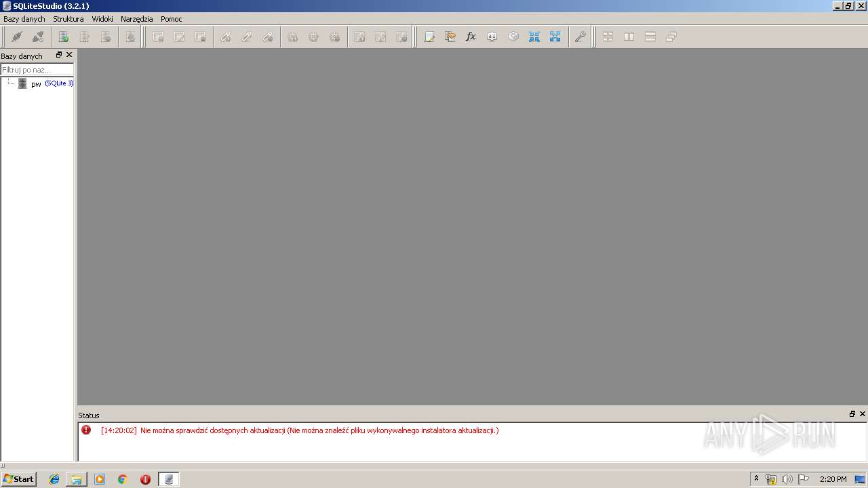Click the Tile windows vertically icon

click(x=650, y=37)
